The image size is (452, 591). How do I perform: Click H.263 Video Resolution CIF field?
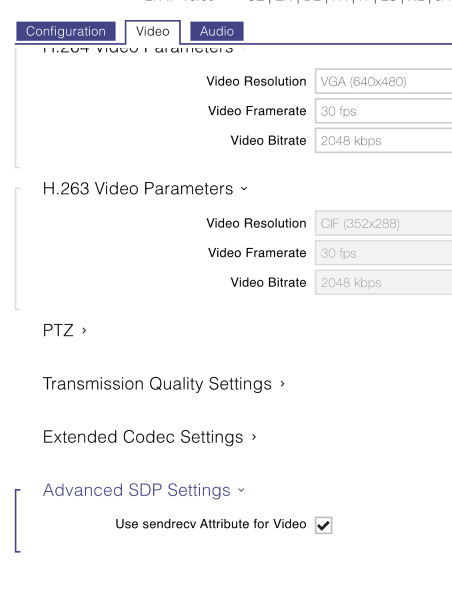(383, 224)
